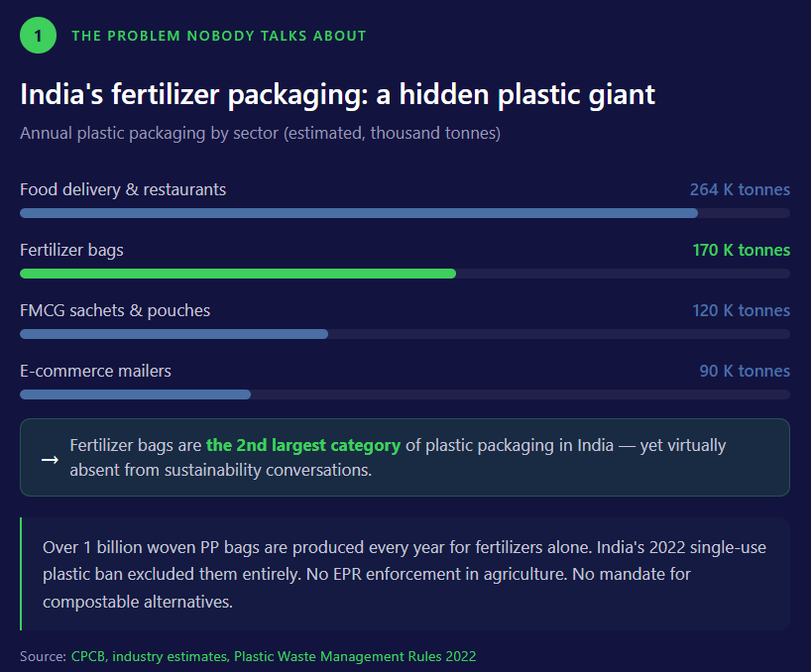
Task: Click the 264 K tonnes value
Action: coord(740,189)
